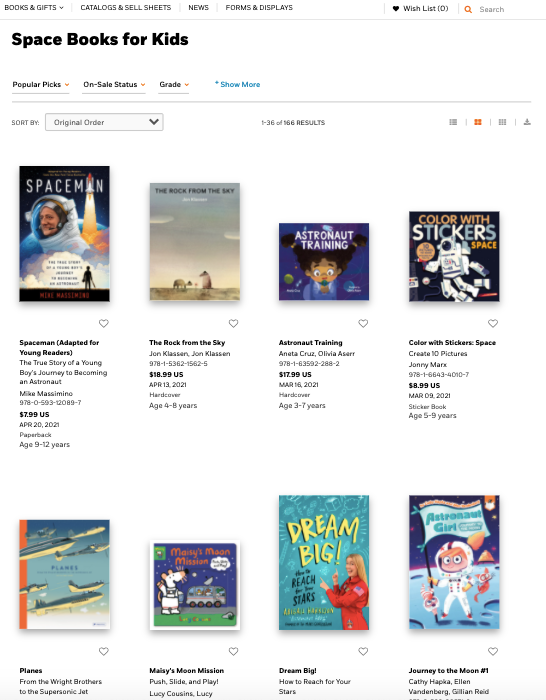The width and height of the screenshot is (546, 700).
Task: Favorite the Dream Big! book heart
Action: coord(363,651)
